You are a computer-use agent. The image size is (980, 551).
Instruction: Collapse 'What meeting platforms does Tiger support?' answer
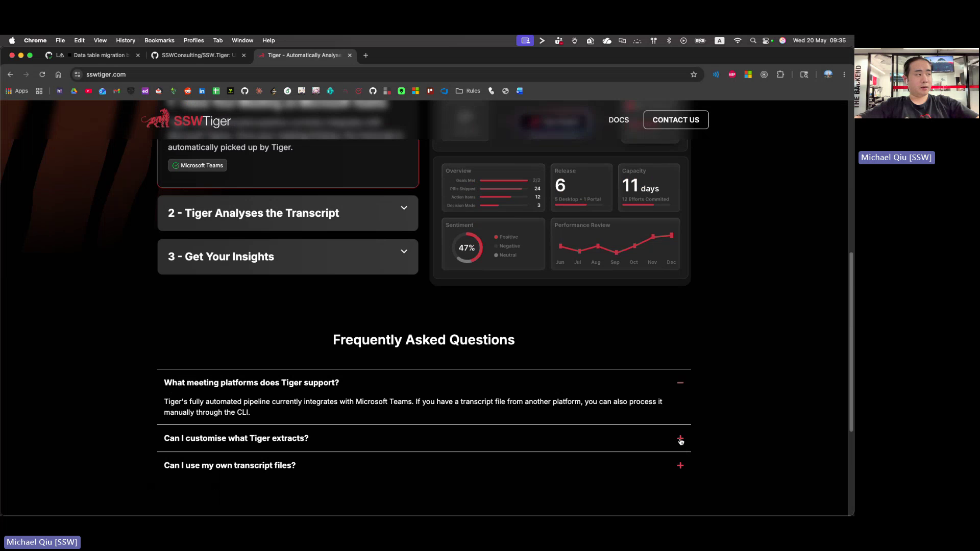[x=680, y=383]
